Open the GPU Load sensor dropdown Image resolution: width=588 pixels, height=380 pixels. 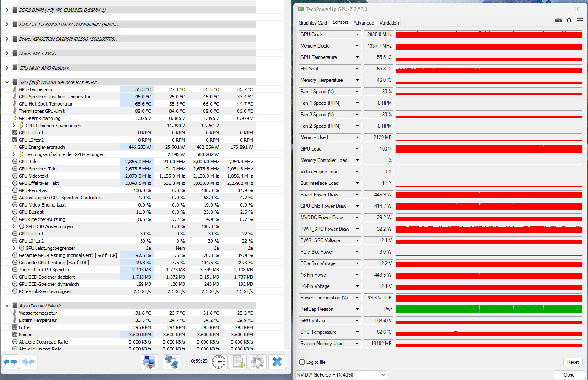357,149
